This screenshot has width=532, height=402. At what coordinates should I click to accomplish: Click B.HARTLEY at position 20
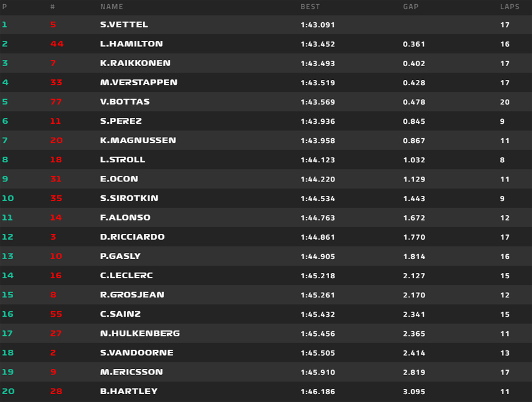point(128,391)
